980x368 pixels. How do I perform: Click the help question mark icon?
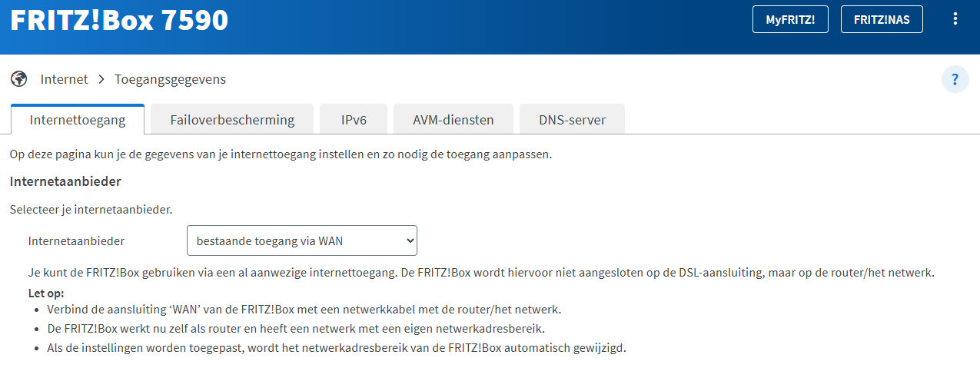(955, 79)
